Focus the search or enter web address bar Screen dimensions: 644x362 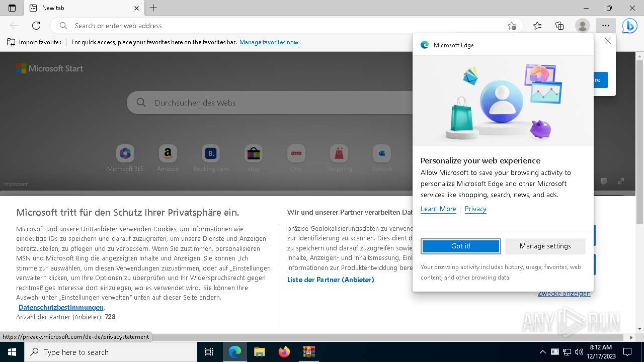287,26
